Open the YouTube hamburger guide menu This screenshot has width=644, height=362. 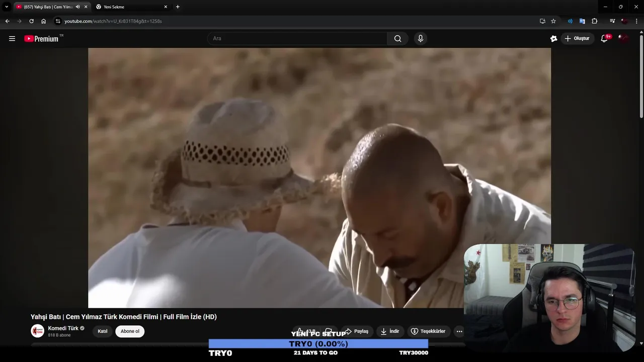pyautogui.click(x=12, y=38)
